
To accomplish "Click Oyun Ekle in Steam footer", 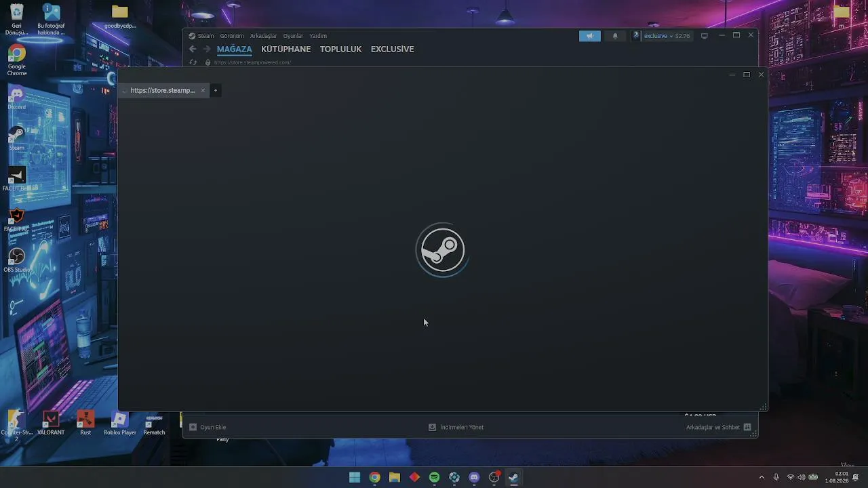I will tap(208, 427).
